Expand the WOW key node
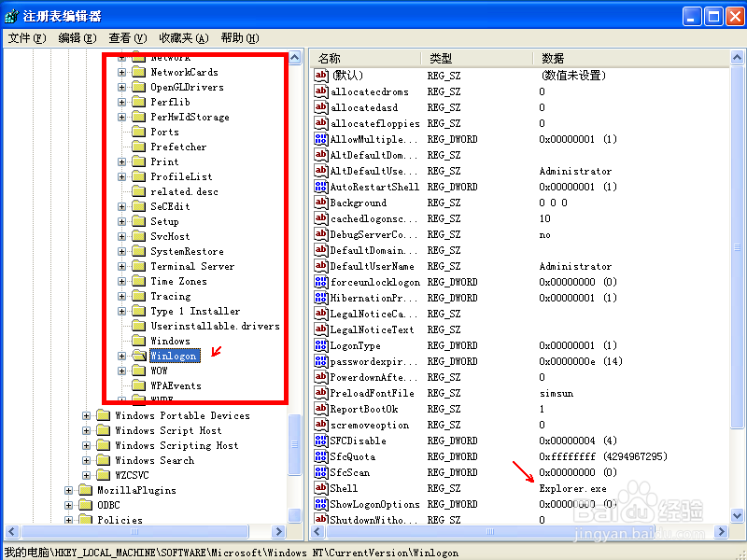 [x=122, y=371]
